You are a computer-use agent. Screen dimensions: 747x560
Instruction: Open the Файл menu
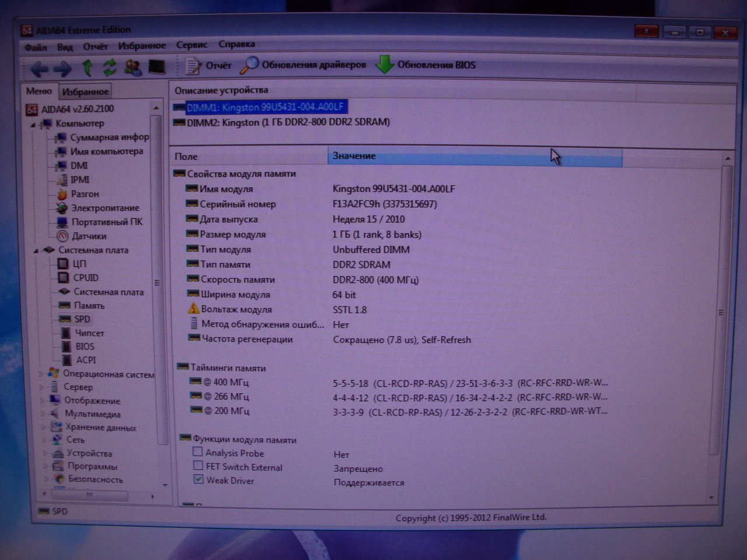(36, 47)
